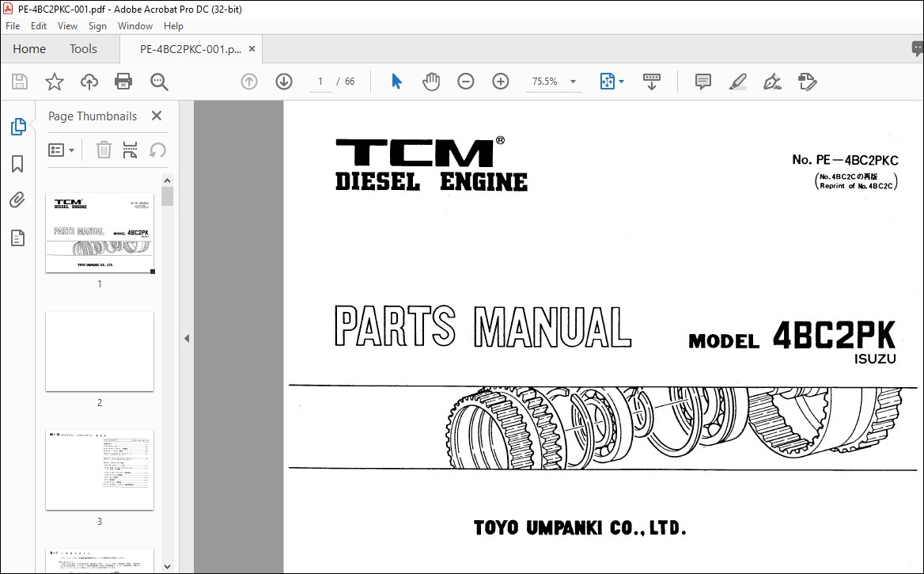Select page 3 contents thumbnail
This screenshot has width=924, height=574.
pyautogui.click(x=100, y=470)
